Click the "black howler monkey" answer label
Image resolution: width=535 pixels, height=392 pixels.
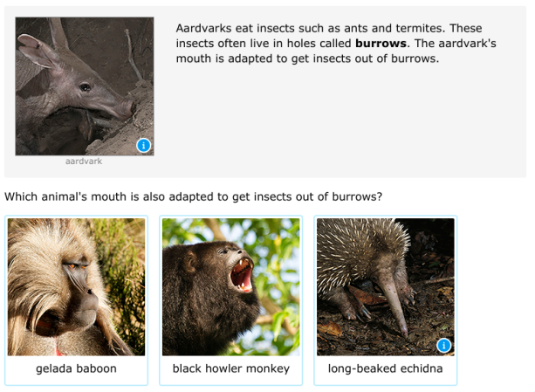230,368
